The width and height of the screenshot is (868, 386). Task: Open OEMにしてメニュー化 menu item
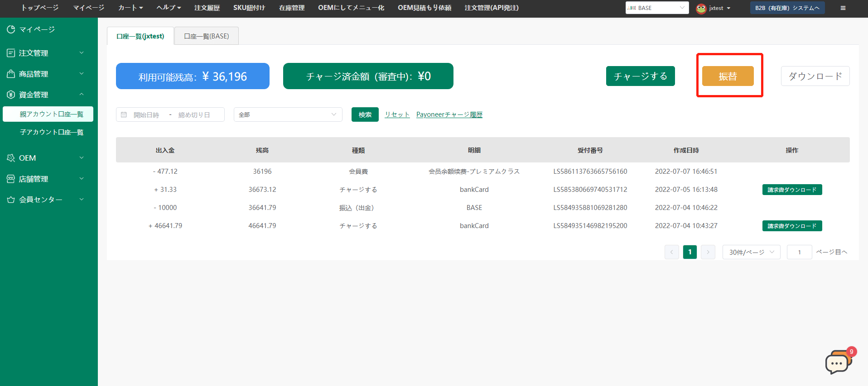point(351,8)
